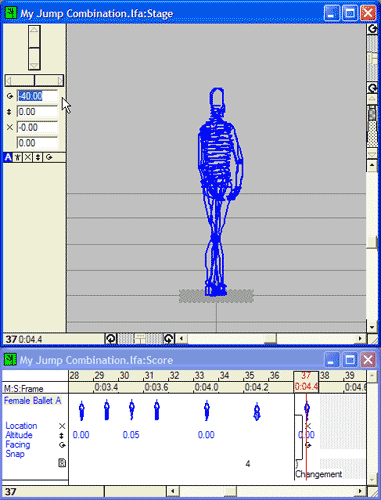
Task: Click the Score window application icon in title bar
Action: pos(10,360)
